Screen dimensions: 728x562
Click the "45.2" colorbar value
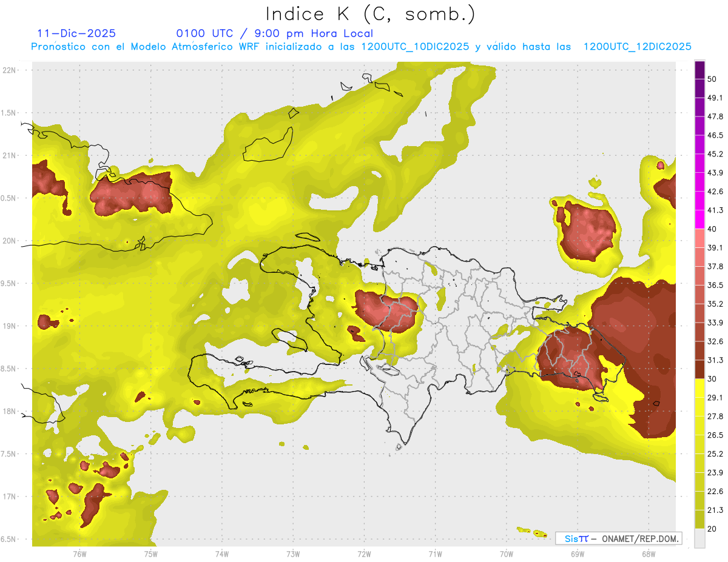coord(715,154)
